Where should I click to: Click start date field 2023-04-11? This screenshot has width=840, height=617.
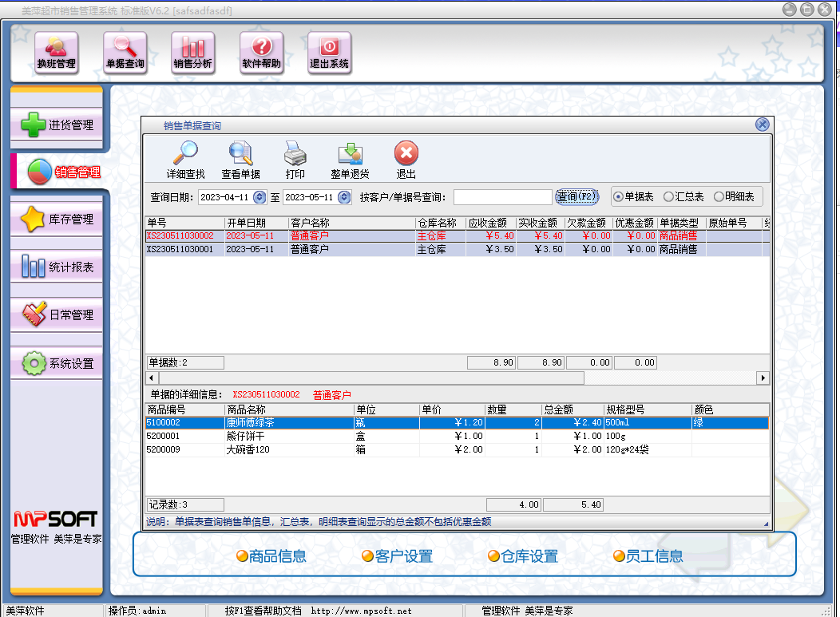[x=225, y=197]
